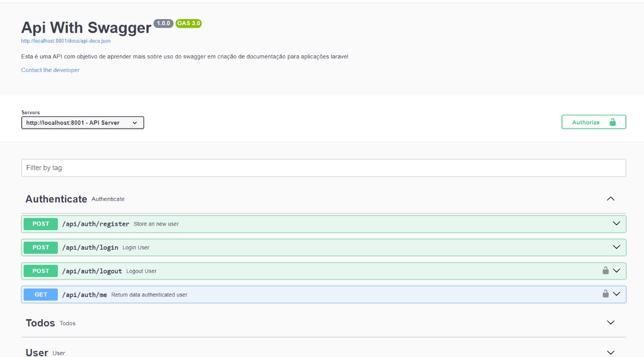
Task: Expand the /api/auth/me chevron
Action: point(616,294)
